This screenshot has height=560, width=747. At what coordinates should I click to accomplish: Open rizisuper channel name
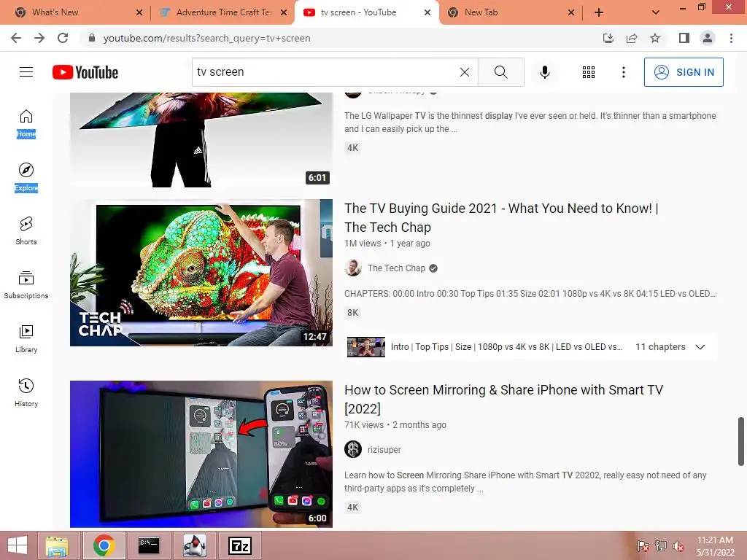point(384,449)
